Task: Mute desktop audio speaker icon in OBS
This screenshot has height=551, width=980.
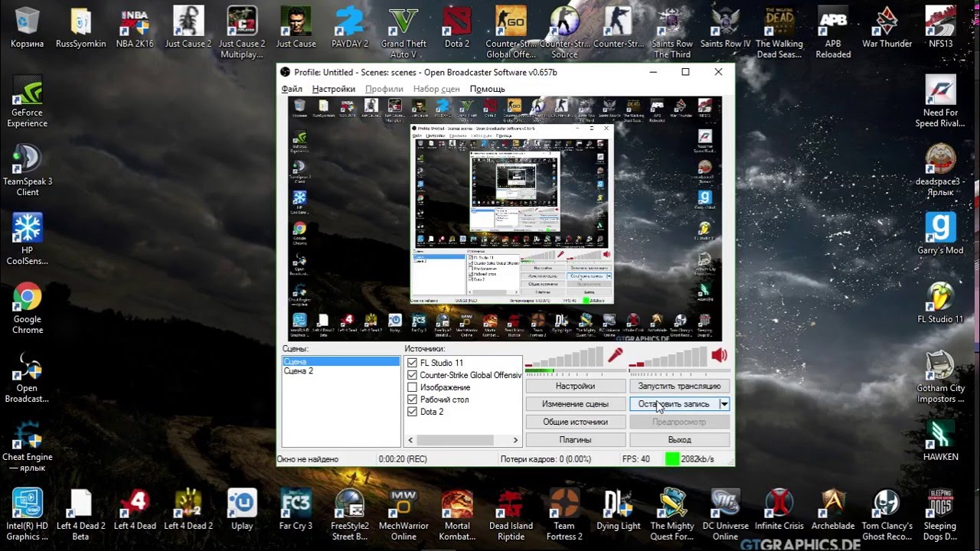Action: (x=719, y=355)
